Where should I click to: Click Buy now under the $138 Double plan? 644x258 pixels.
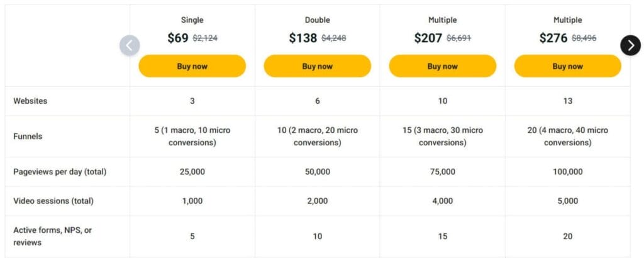(x=318, y=66)
